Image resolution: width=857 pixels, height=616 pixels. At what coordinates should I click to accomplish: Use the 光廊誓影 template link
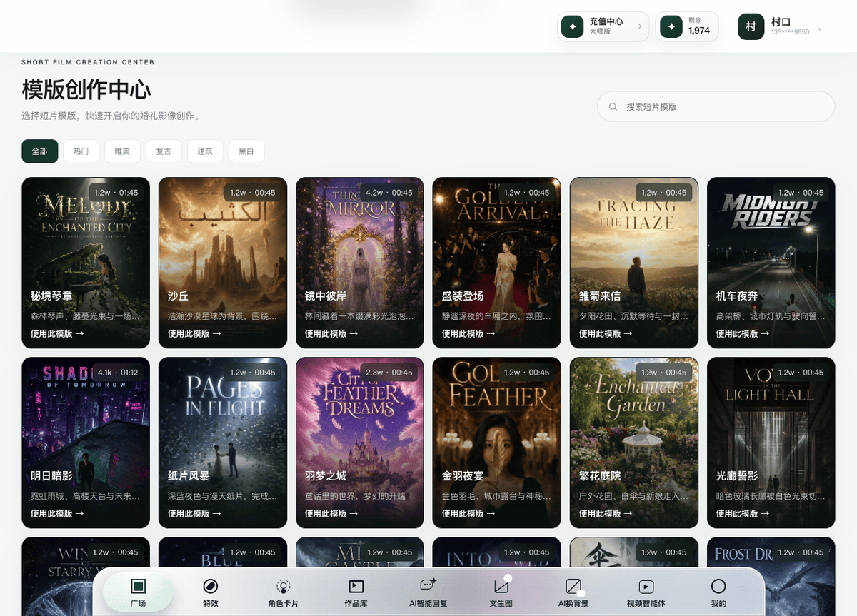(x=743, y=513)
